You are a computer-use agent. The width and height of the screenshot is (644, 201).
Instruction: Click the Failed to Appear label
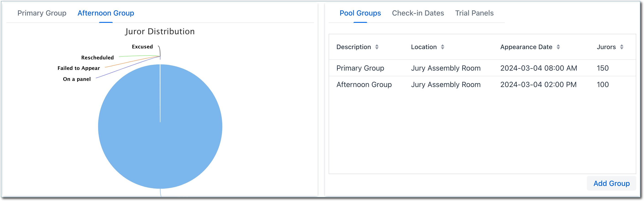79,68
